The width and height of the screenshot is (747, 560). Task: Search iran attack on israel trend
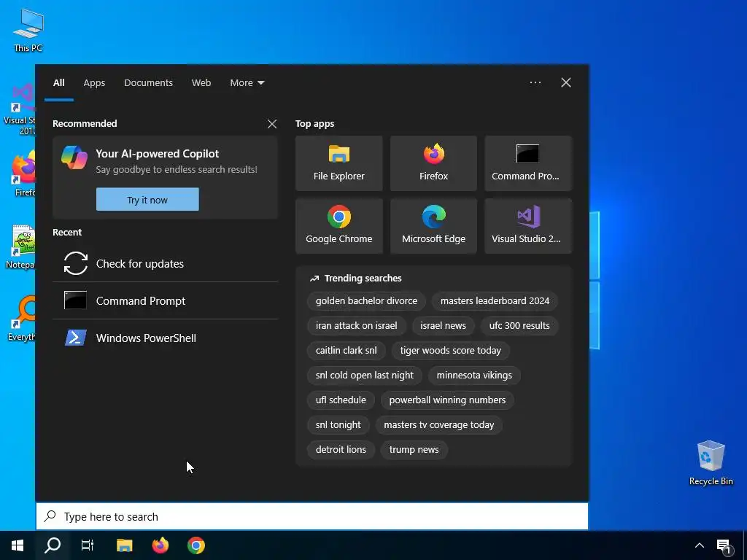356,325
